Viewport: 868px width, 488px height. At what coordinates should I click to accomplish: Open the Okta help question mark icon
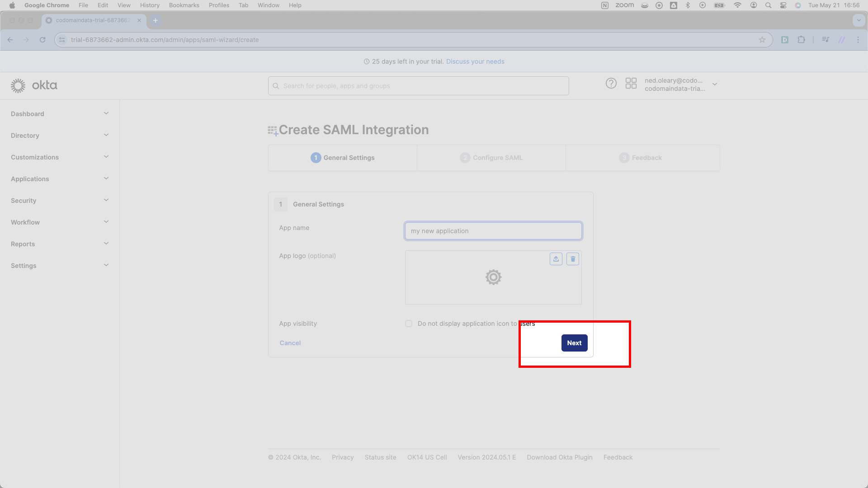611,84
